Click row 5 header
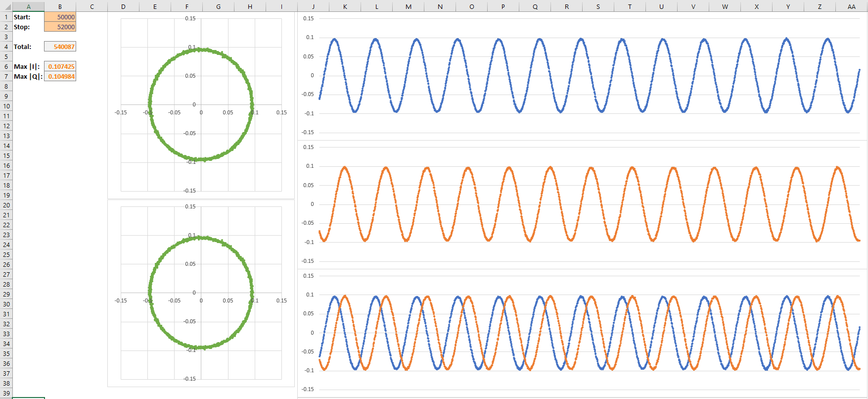This screenshot has width=868, height=399. [6, 56]
